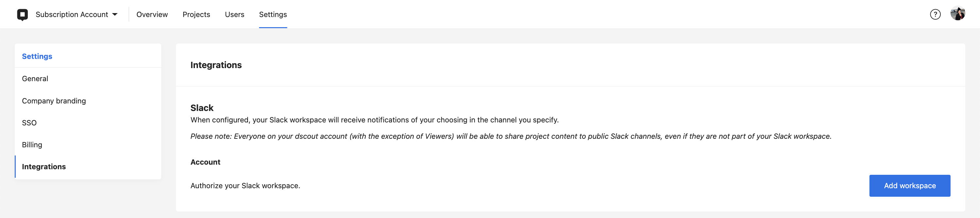Open the SSO settings page
The height and width of the screenshot is (218, 980).
[x=29, y=123]
